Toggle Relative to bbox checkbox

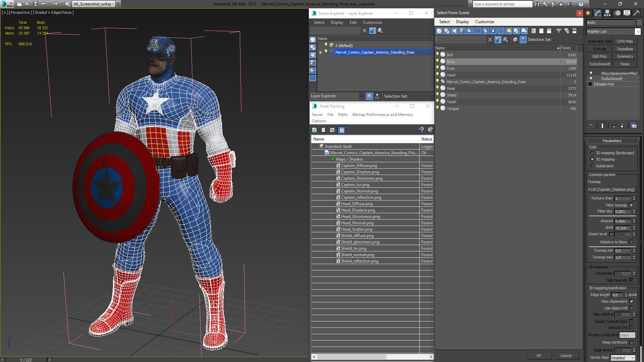[631, 242]
